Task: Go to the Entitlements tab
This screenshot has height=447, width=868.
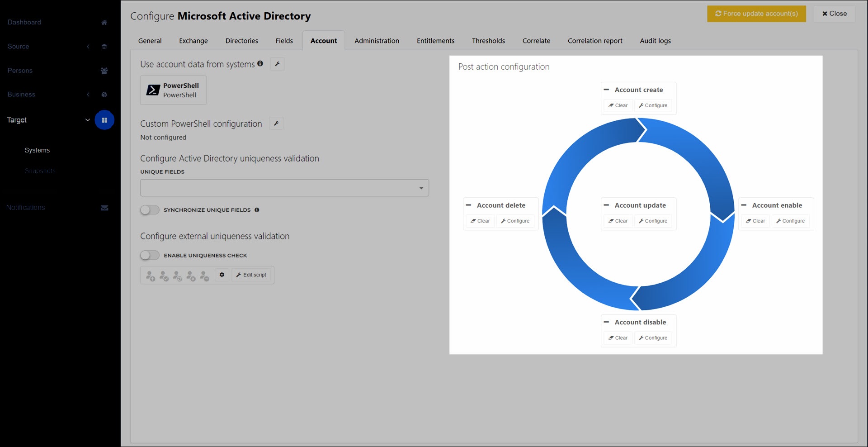Action: 435,41
